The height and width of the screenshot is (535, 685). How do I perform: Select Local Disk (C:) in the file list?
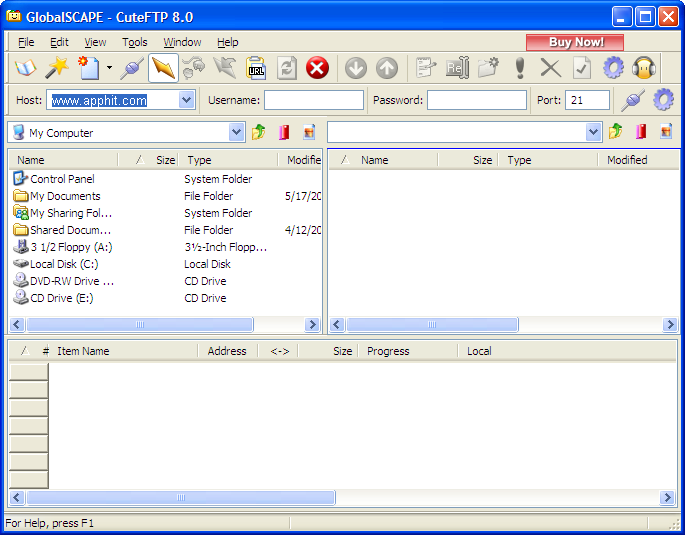63,264
